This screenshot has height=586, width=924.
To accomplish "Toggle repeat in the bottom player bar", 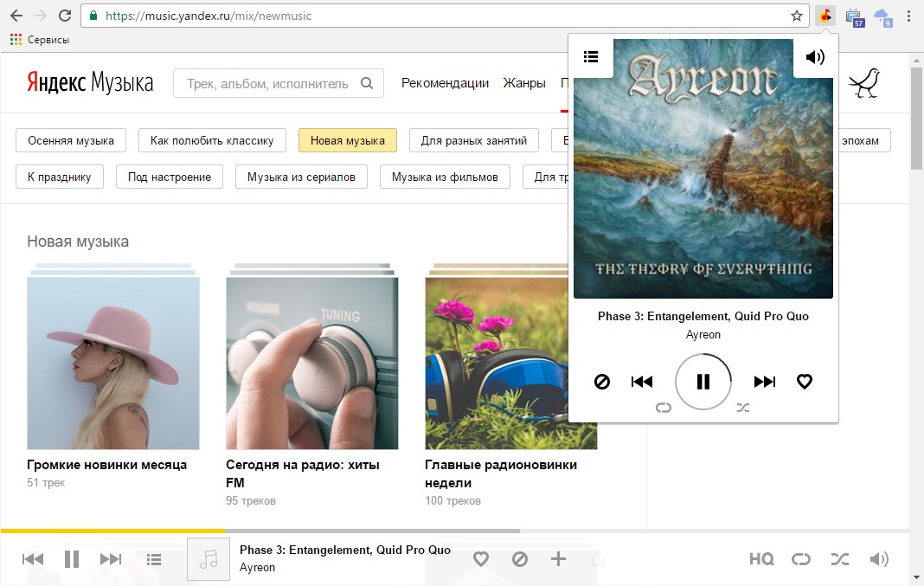I will click(800, 559).
